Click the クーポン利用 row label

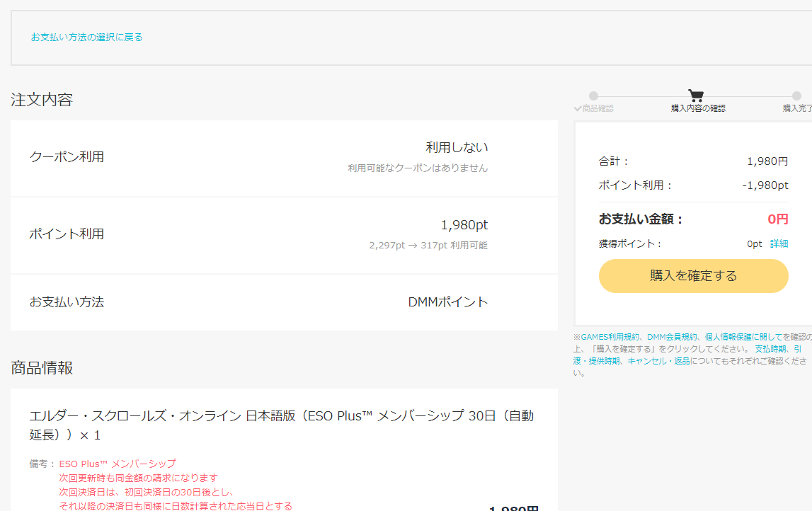[x=67, y=157]
